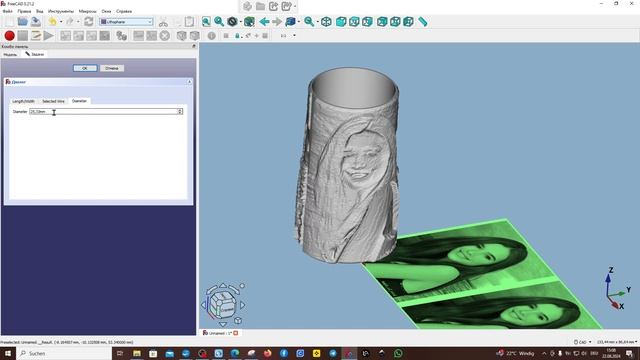This screenshot has height=360, width=640.
Task: Set left view
Action: click(408, 22)
